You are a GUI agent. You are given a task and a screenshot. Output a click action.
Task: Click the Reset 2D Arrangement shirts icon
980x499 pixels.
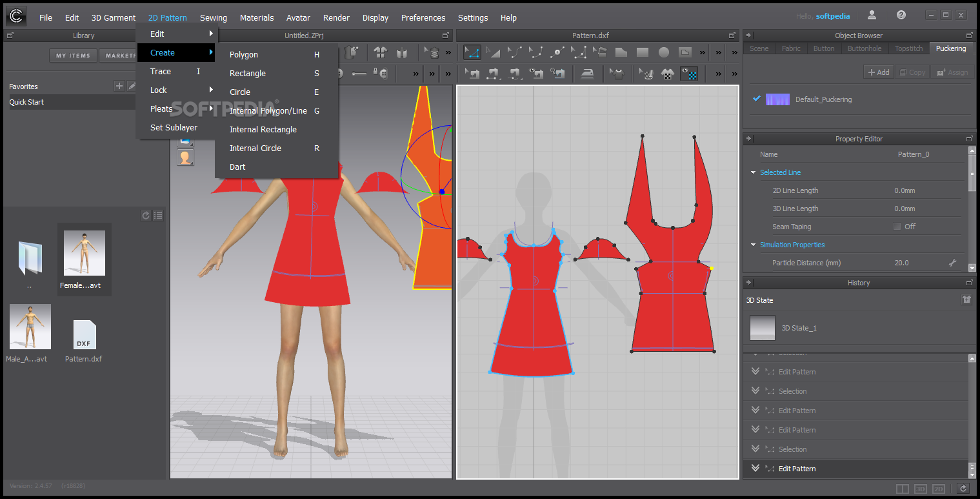[381, 52]
